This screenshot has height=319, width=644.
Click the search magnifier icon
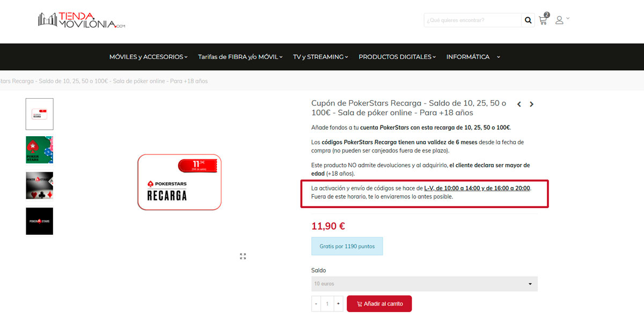528,20
